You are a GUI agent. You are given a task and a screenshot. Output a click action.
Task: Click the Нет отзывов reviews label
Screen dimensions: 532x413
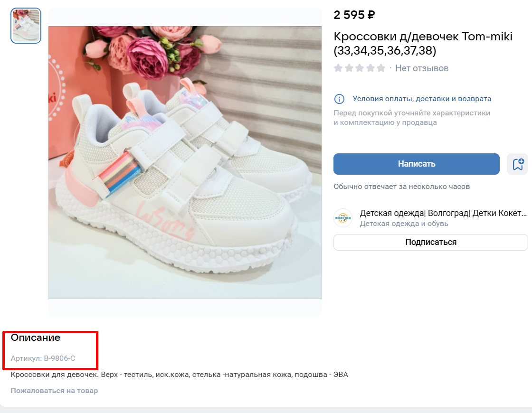coord(422,68)
